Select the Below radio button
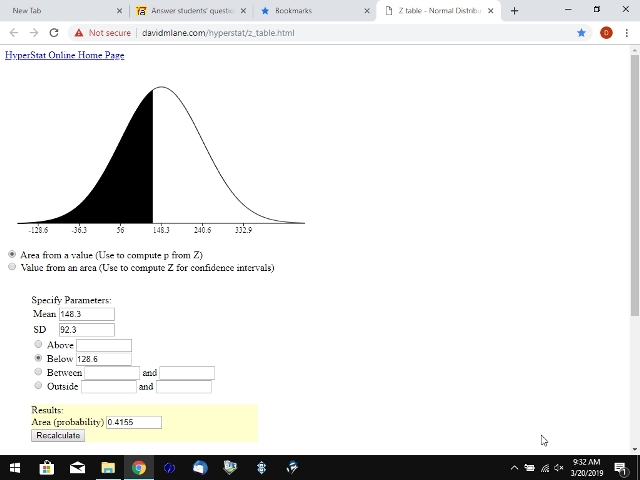Screen dimensions: 640x480 [x=38, y=358]
